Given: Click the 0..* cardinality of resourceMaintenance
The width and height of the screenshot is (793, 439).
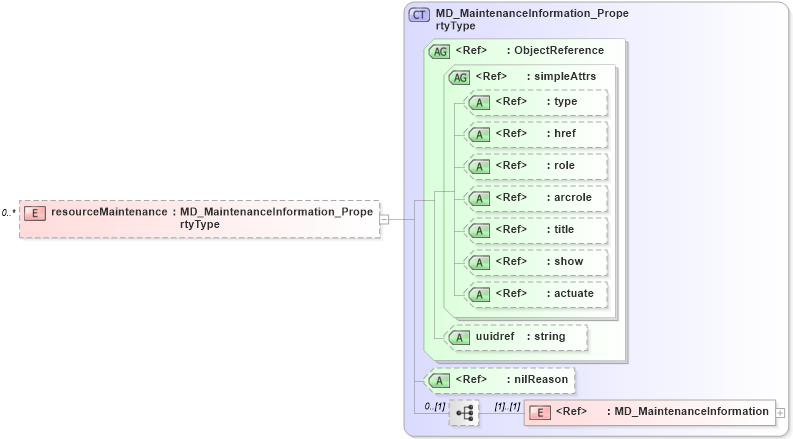Looking at the screenshot, I should pos(8,213).
